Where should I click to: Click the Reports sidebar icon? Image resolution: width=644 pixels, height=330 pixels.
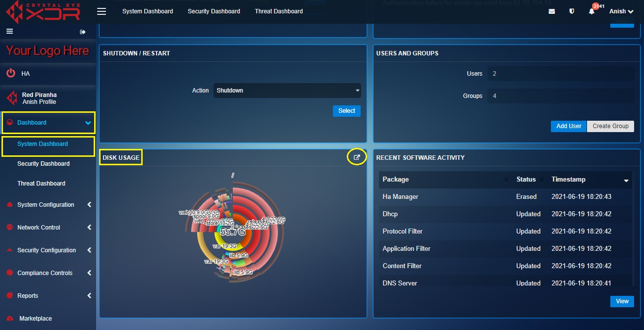(x=9, y=296)
